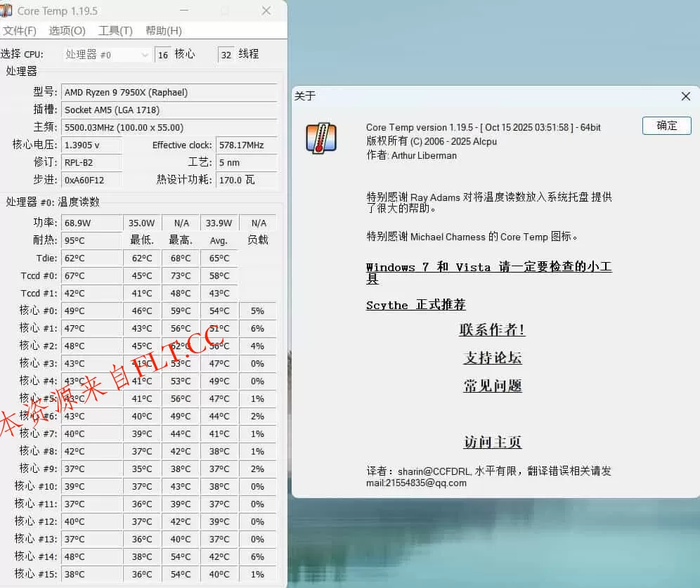700x588 pixels.
Task: Click the Avg. column header
Action: pyautogui.click(x=219, y=241)
